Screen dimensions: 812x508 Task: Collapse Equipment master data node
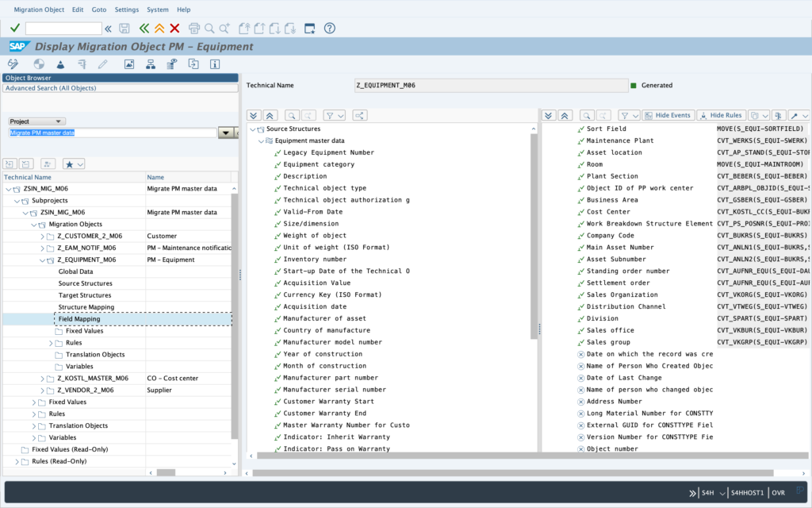[x=261, y=141]
